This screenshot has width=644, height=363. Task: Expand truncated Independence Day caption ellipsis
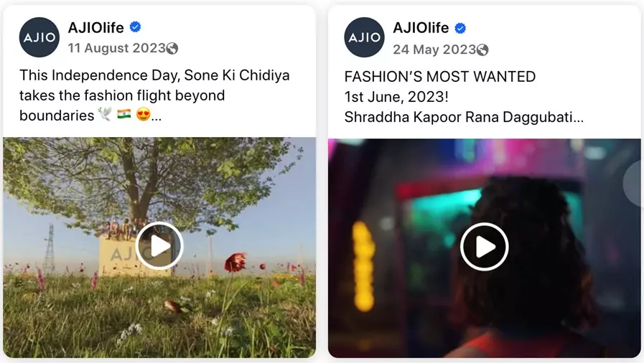pyautogui.click(x=156, y=116)
